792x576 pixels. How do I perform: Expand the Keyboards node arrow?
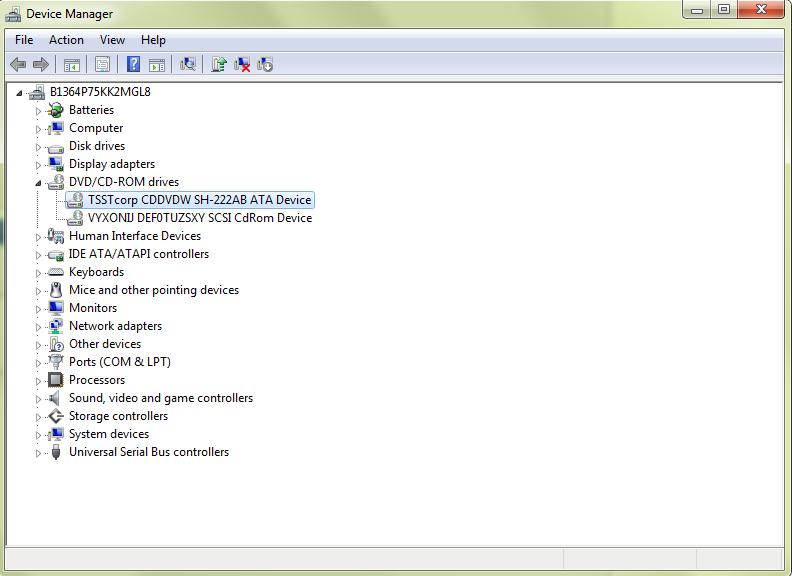38,273
